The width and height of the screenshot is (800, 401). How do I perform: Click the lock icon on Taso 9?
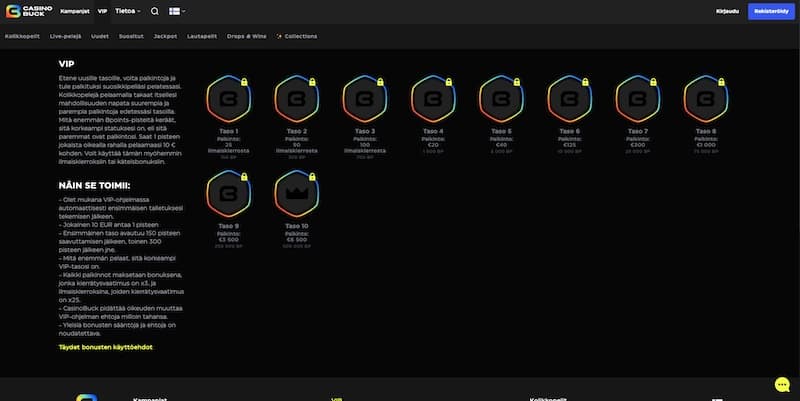[x=244, y=177]
